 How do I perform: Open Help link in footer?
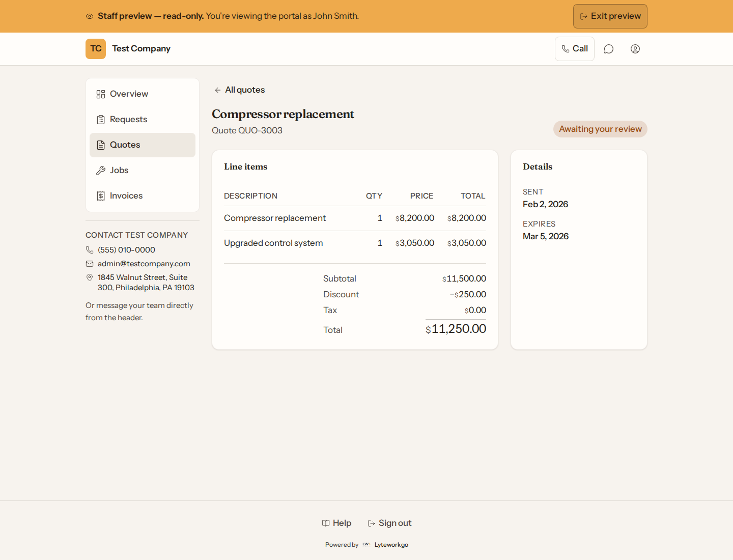point(336,523)
